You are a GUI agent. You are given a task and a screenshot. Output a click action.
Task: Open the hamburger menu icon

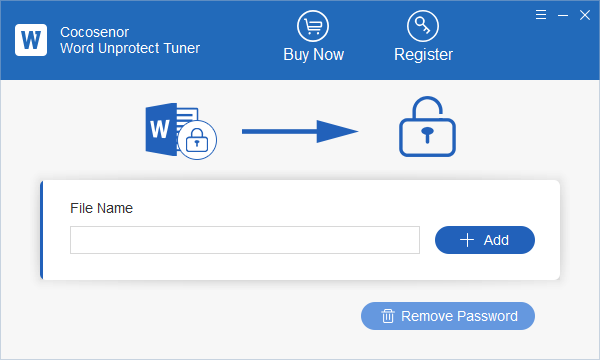[x=541, y=15]
